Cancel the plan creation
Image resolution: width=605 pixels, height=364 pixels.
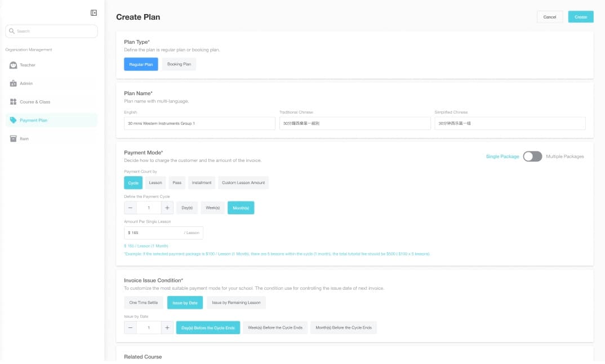click(x=550, y=17)
